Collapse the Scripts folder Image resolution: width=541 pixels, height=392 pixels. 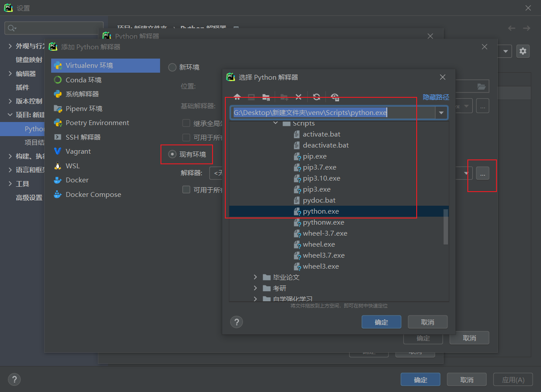tap(275, 123)
